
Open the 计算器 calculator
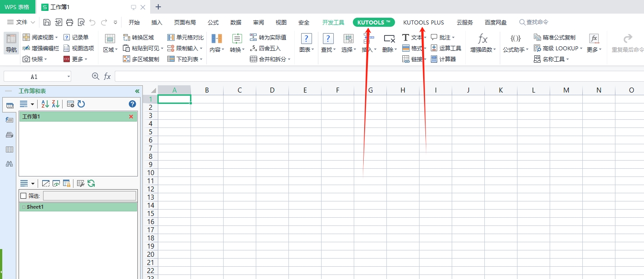[x=443, y=59]
